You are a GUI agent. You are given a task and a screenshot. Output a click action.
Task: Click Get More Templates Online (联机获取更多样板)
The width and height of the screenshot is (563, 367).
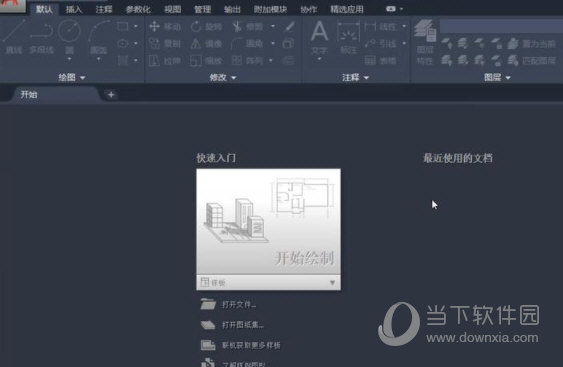click(240, 345)
